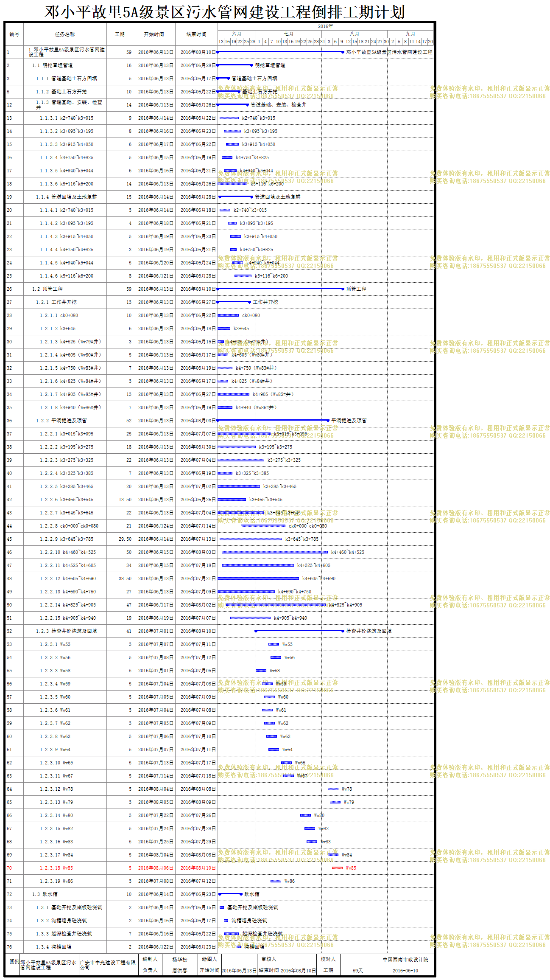The width and height of the screenshot is (550, 980).
Task: Select task name 1.2.2 平洞掘进及顶管 in row 36
Action: 61,421
